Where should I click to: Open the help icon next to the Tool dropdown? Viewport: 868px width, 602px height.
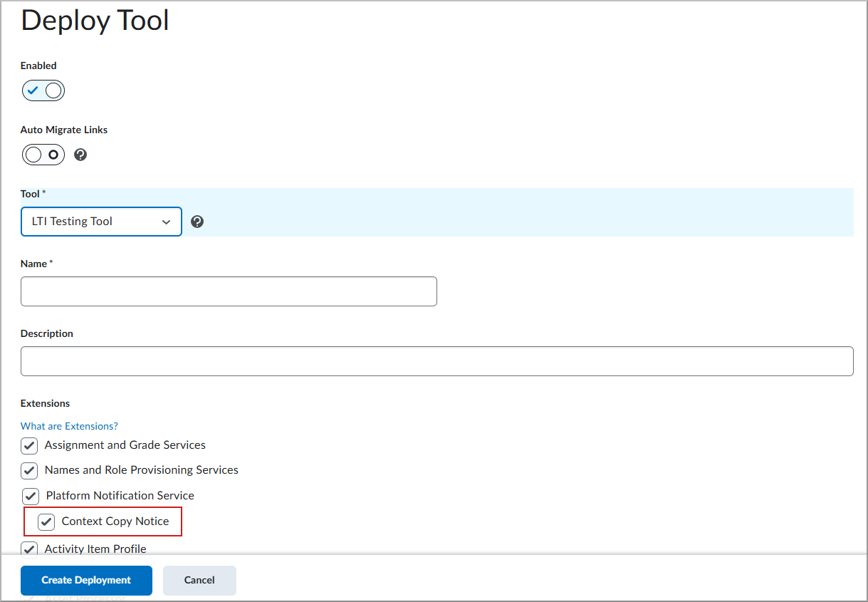point(197,222)
